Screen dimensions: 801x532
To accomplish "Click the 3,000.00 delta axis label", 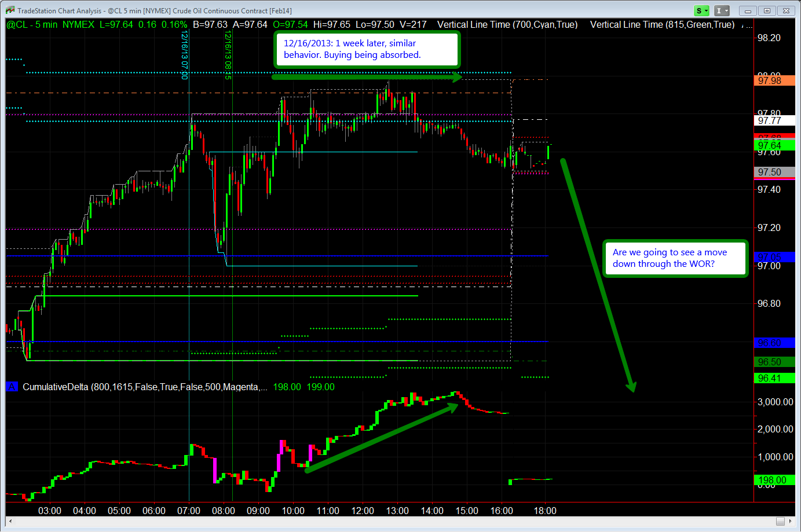I will [776, 402].
